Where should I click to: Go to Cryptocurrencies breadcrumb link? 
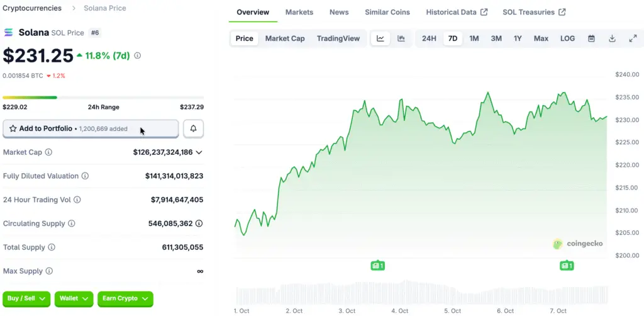click(32, 8)
